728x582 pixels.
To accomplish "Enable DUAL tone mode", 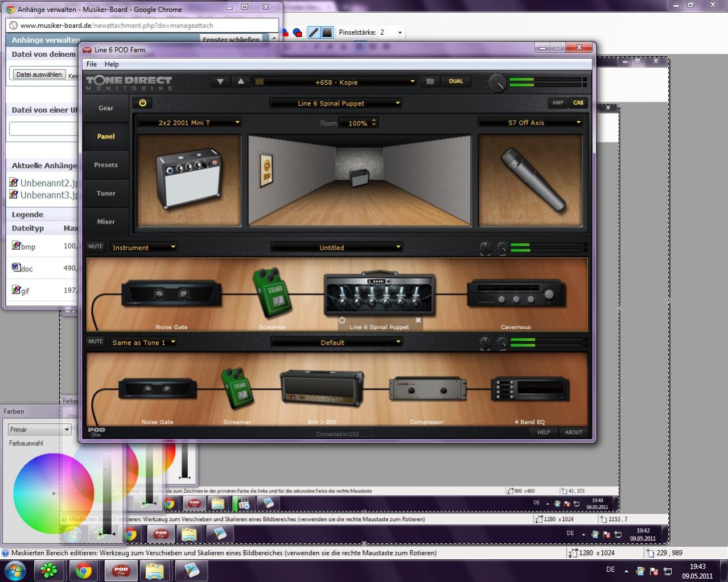I will 456,81.
